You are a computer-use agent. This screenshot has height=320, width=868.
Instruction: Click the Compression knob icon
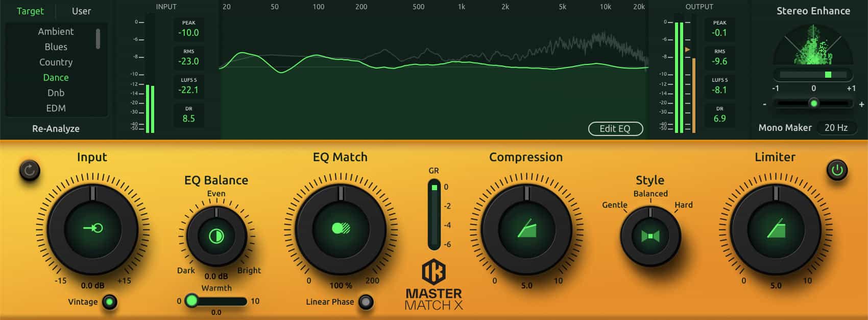click(x=526, y=228)
